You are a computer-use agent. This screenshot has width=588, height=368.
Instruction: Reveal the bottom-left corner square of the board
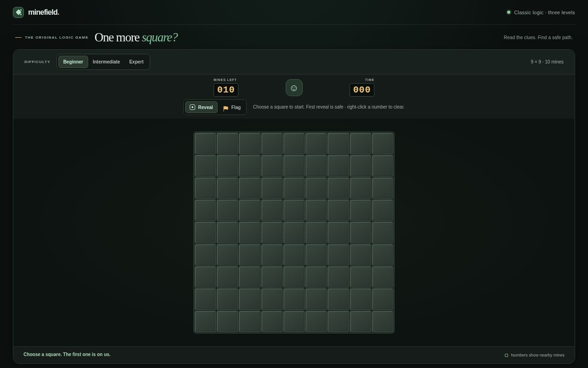[205, 321]
